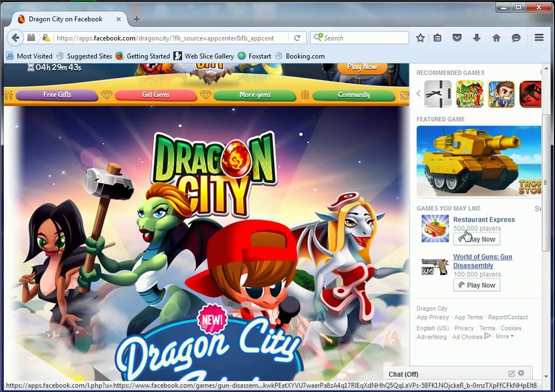555x392 pixels.
Task: Click the page scrollbar up arrow
Action: click(546, 68)
